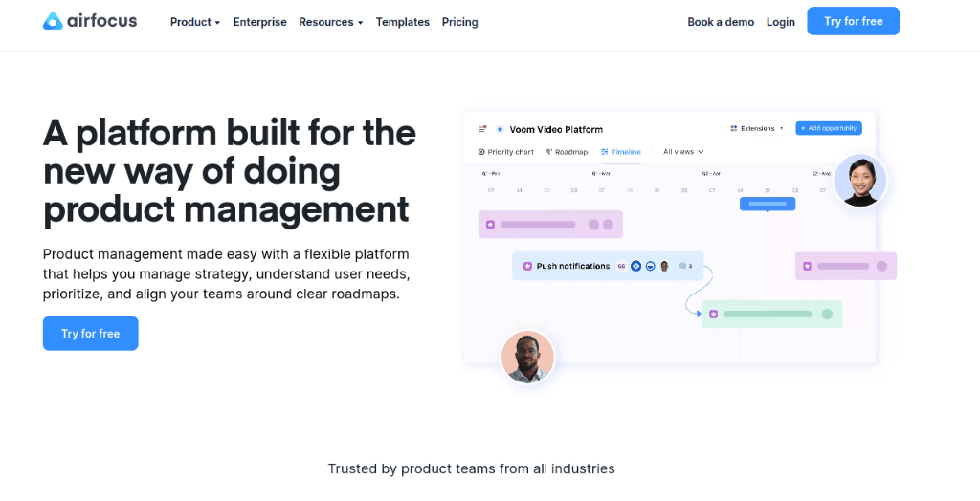
Task: Select the Timeline tab
Action: click(620, 152)
